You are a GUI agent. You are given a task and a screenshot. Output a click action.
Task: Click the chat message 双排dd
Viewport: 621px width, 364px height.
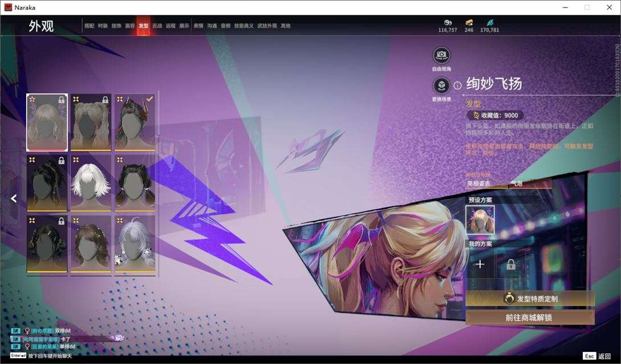pyautogui.click(x=62, y=331)
